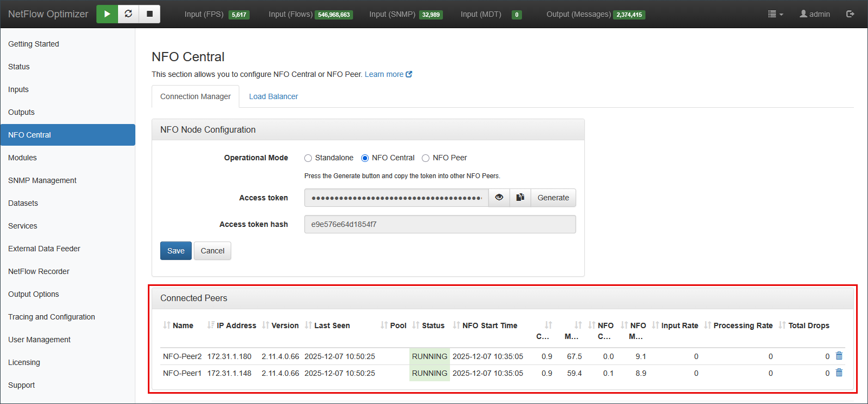This screenshot has width=868, height=404.
Task: Click the Stop square button
Action: 149,14
